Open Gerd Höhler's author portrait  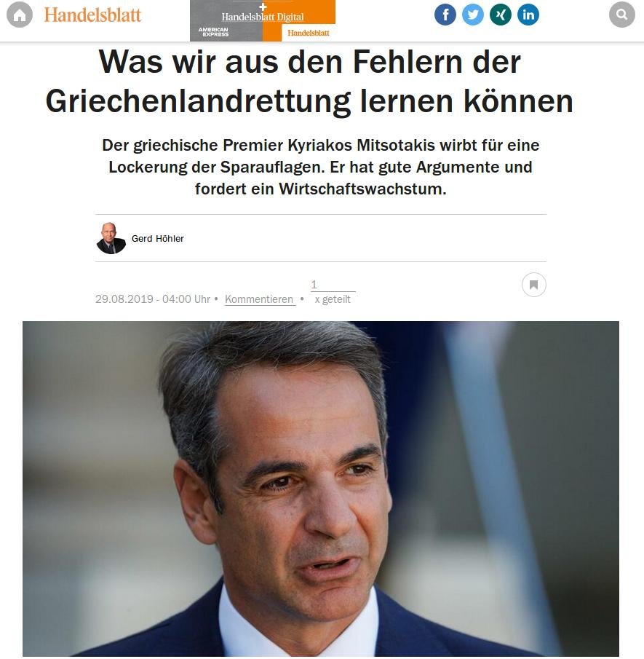coord(111,238)
